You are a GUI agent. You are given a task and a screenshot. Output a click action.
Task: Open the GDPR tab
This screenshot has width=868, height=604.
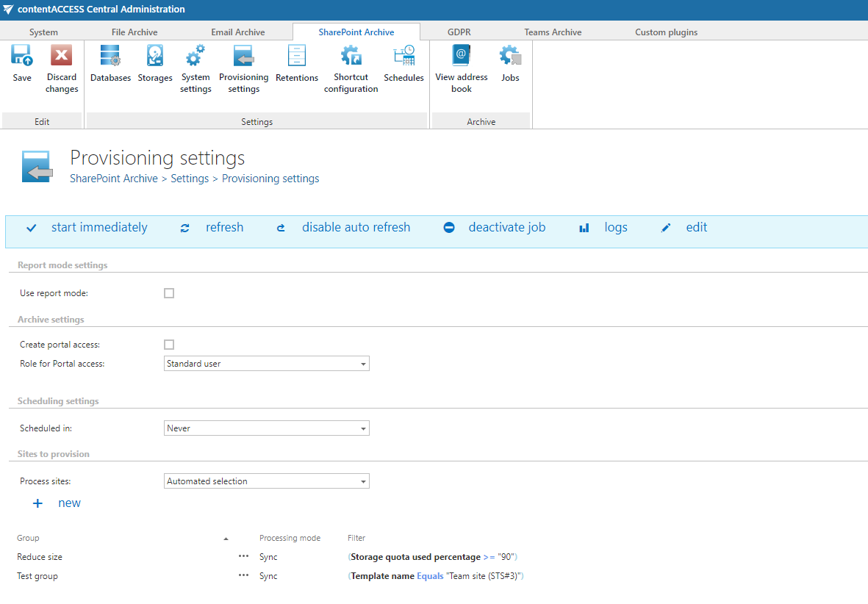coord(458,32)
